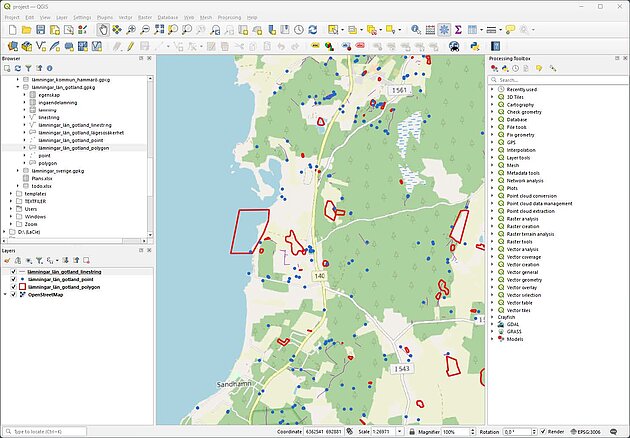The height and width of the screenshot is (438, 630).
Task: Open the Raster menu
Action: point(145,18)
